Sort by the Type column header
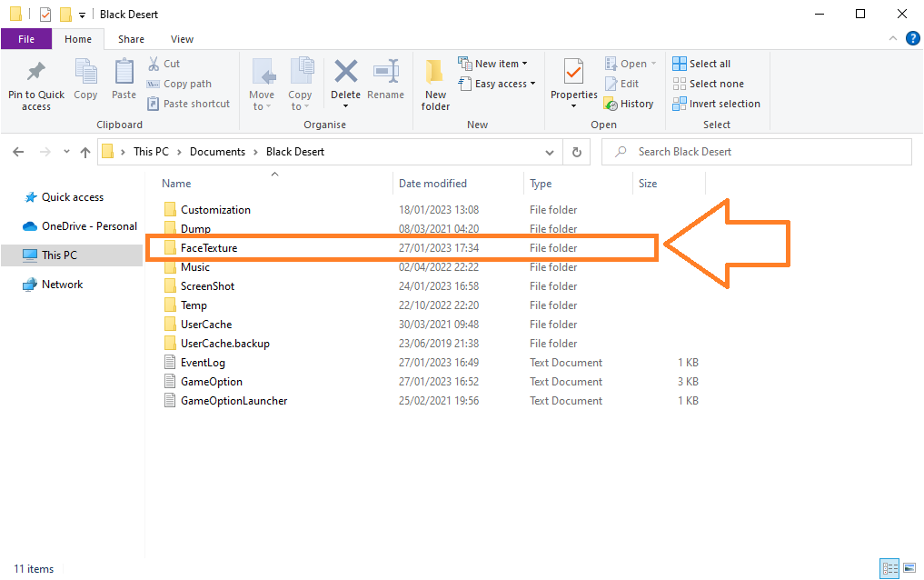924x580 pixels. point(578,184)
